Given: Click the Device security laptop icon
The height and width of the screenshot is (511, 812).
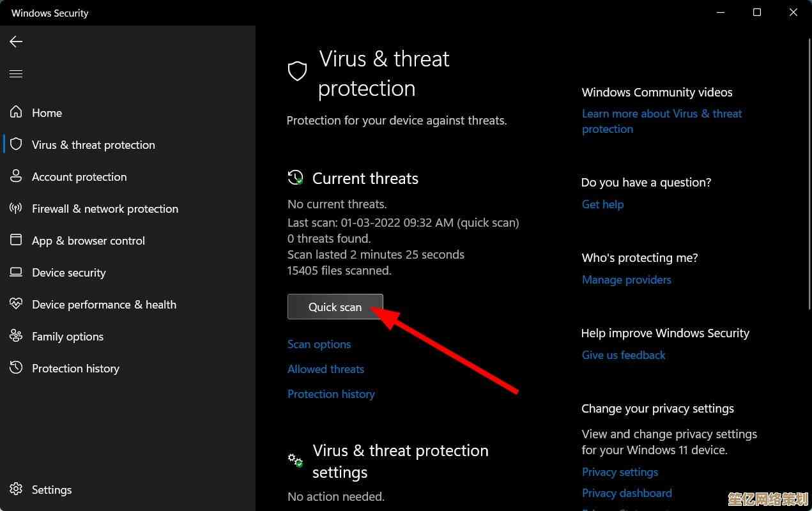Looking at the screenshot, I should 16,272.
